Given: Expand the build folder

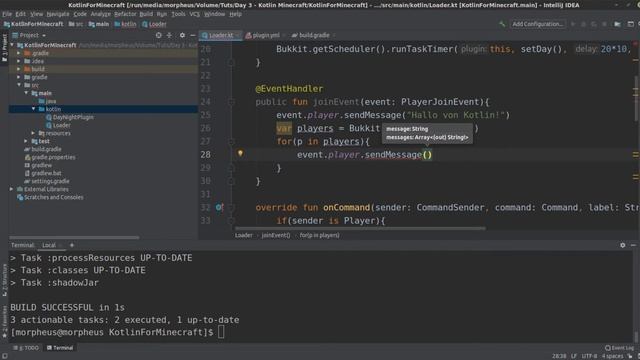Looking at the screenshot, I should [x=19, y=69].
